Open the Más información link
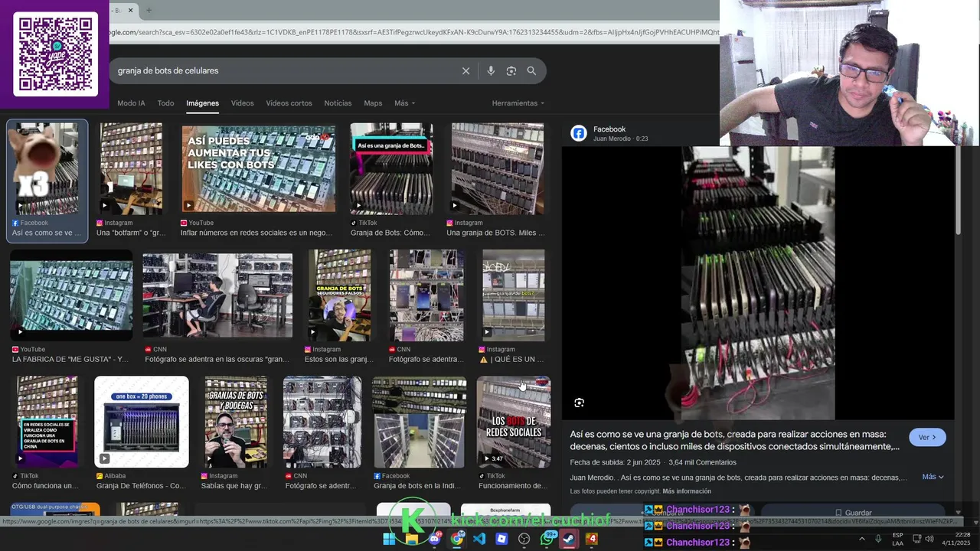Screen dimensions: 980x551 [x=687, y=491]
